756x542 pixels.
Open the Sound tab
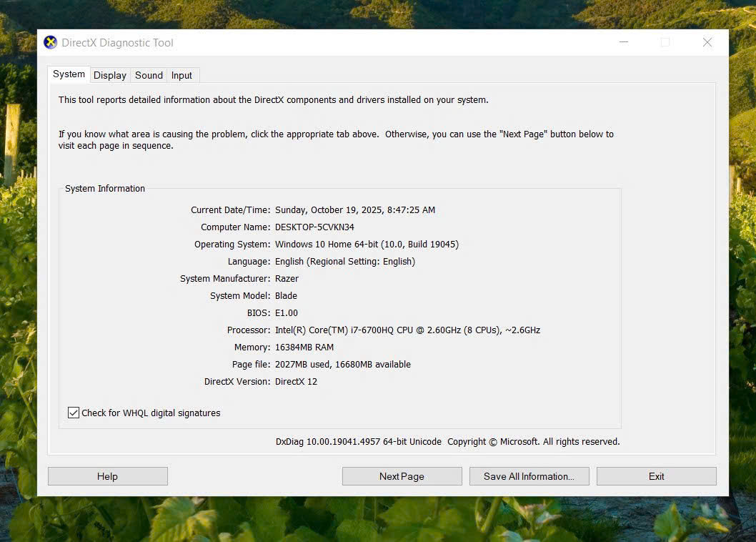[149, 75]
